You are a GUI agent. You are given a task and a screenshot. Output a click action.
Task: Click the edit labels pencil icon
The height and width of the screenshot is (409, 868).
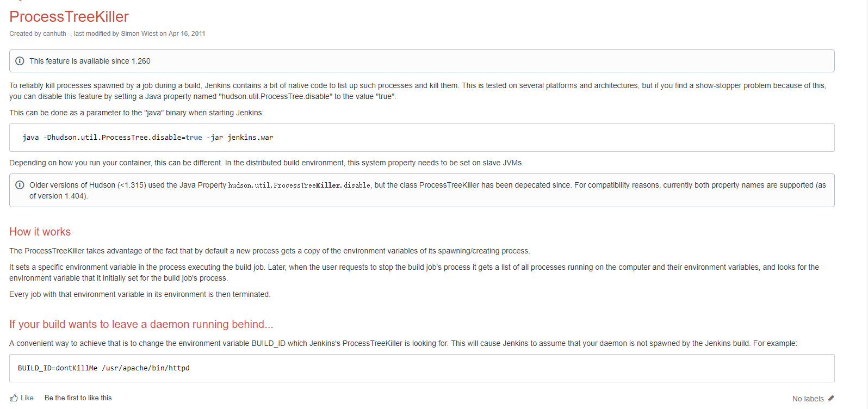(x=830, y=399)
